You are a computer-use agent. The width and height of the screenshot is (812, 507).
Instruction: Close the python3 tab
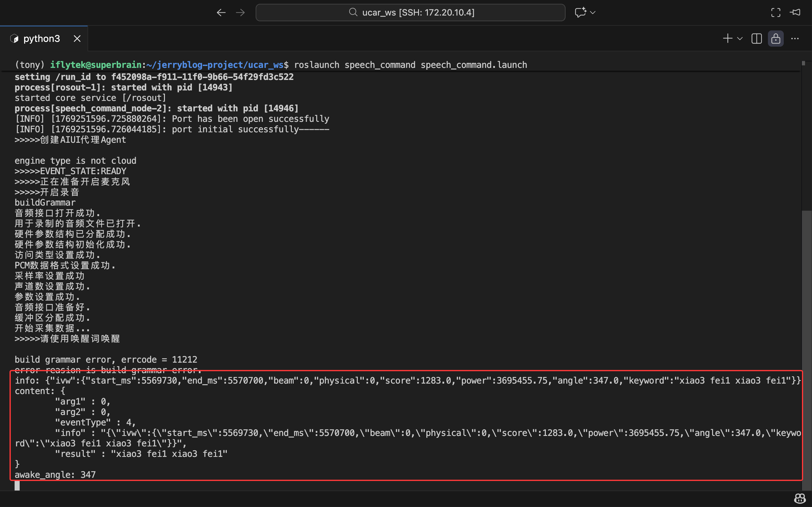coord(77,39)
